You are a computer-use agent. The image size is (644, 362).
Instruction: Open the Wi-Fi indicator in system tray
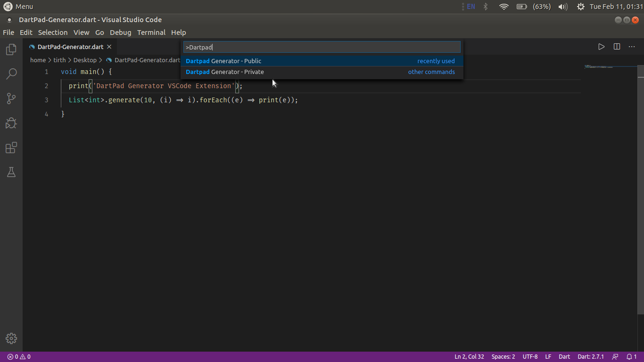(x=504, y=7)
